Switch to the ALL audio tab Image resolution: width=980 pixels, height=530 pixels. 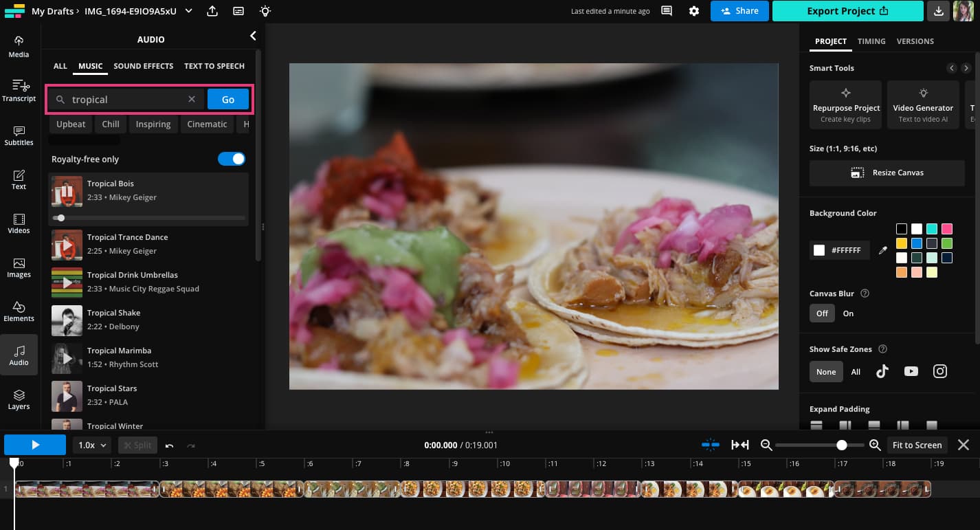coord(60,66)
